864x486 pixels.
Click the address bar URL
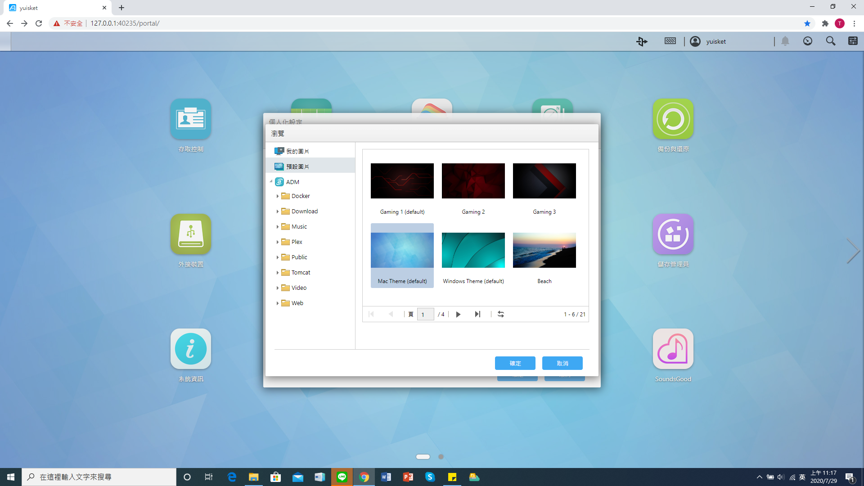point(125,23)
